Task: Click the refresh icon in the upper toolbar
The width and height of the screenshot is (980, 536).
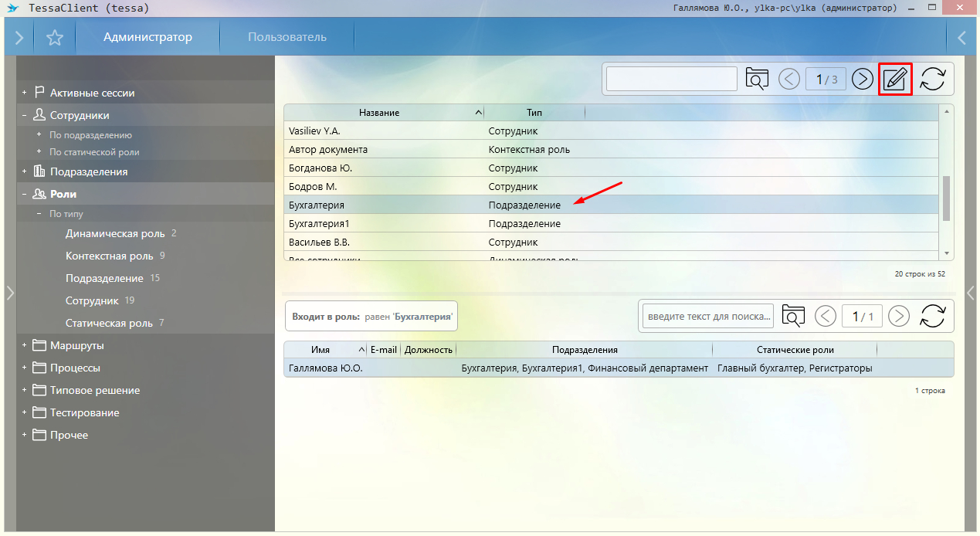Action: click(x=933, y=79)
